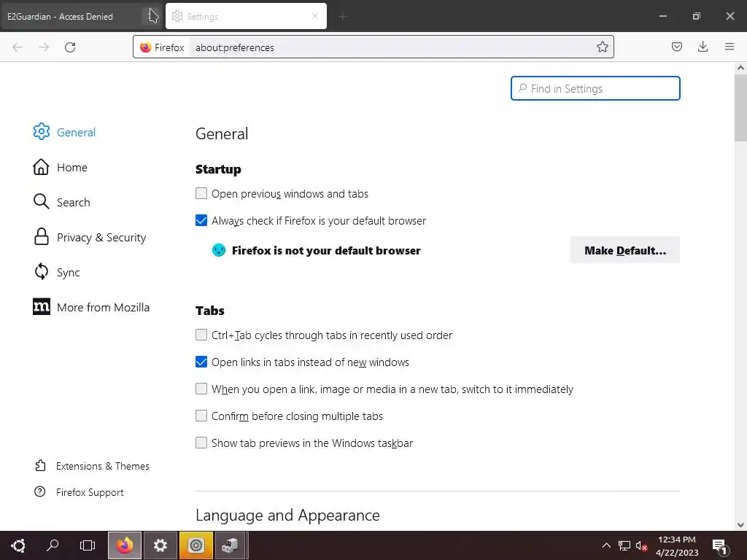Click the Search magnifier icon in sidebar
Image resolution: width=747 pixels, height=560 pixels.
click(x=41, y=201)
